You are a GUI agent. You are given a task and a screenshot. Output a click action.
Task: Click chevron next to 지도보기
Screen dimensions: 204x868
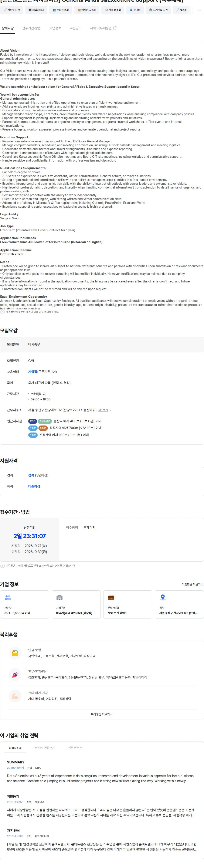pos(110,410)
